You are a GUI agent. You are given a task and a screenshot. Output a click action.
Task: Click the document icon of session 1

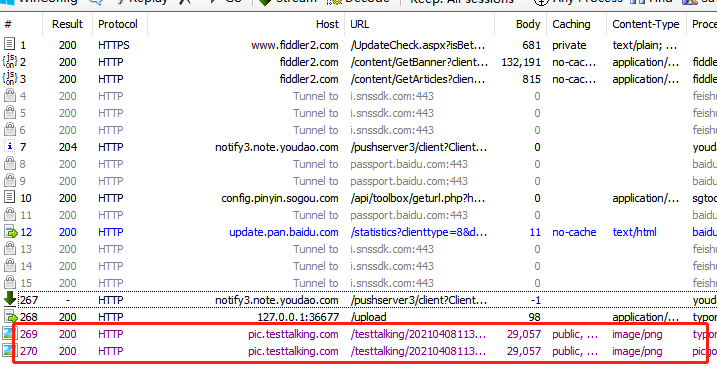point(9,44)
